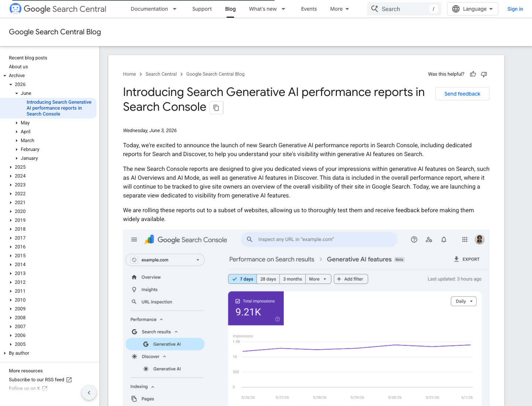Collapse the 2026 archive year

pyautogui.click(x=11, y=85)
